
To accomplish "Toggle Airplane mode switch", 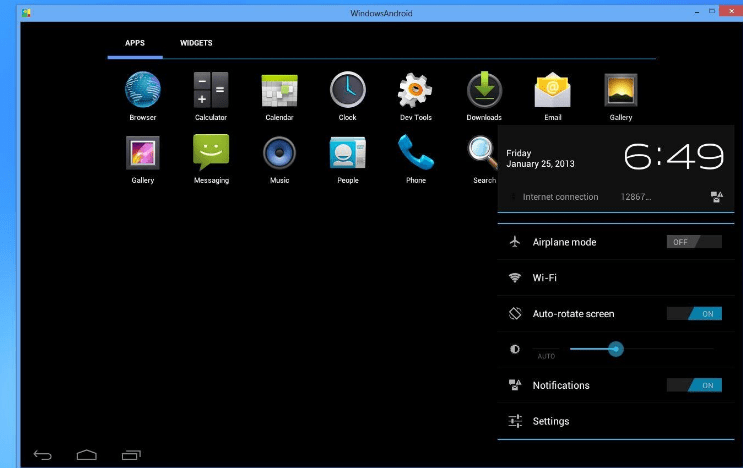I will pyautogui.click(x=694, y=242).
